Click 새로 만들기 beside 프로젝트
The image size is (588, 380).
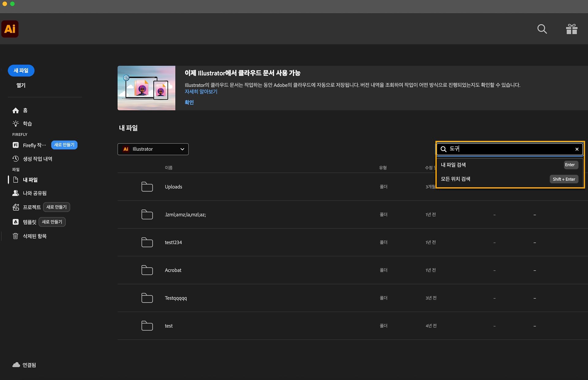point(56,207)
